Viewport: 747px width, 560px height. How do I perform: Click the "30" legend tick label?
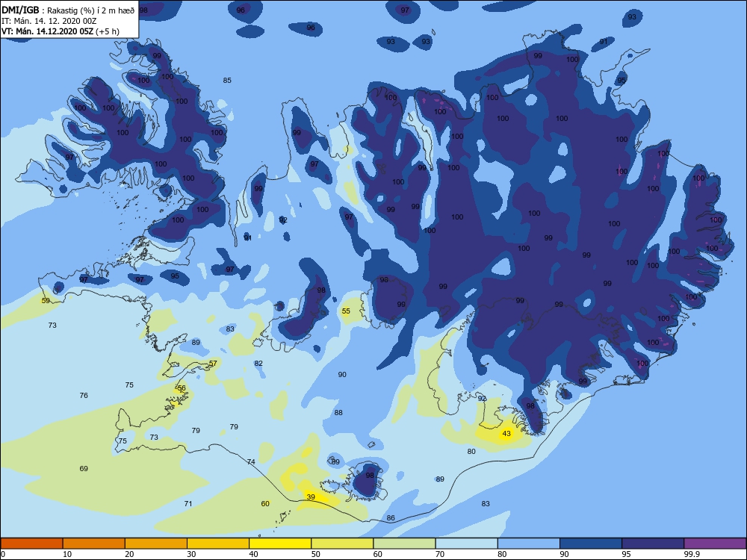pos(191,554)
